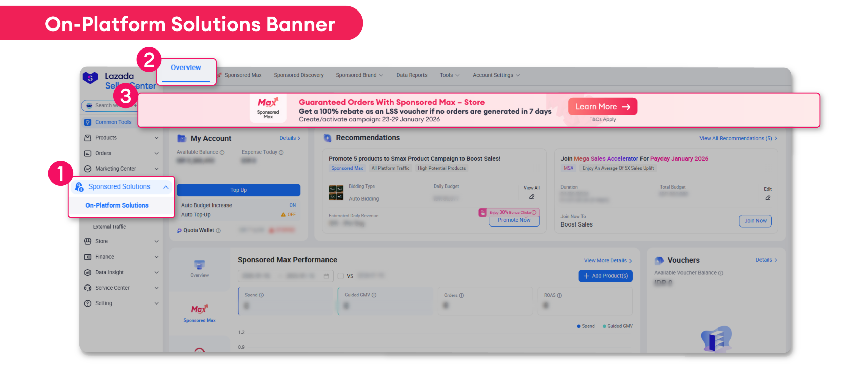Click the Edit pencil in the Mega Sales card
868x373 pixels.
768,198
